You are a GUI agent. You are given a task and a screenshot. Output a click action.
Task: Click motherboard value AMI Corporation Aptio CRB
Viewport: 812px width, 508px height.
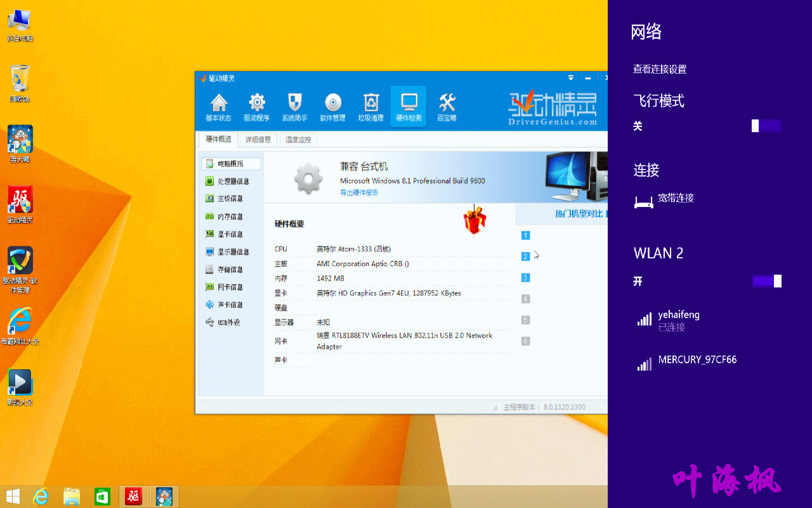[x=363, y=264]
